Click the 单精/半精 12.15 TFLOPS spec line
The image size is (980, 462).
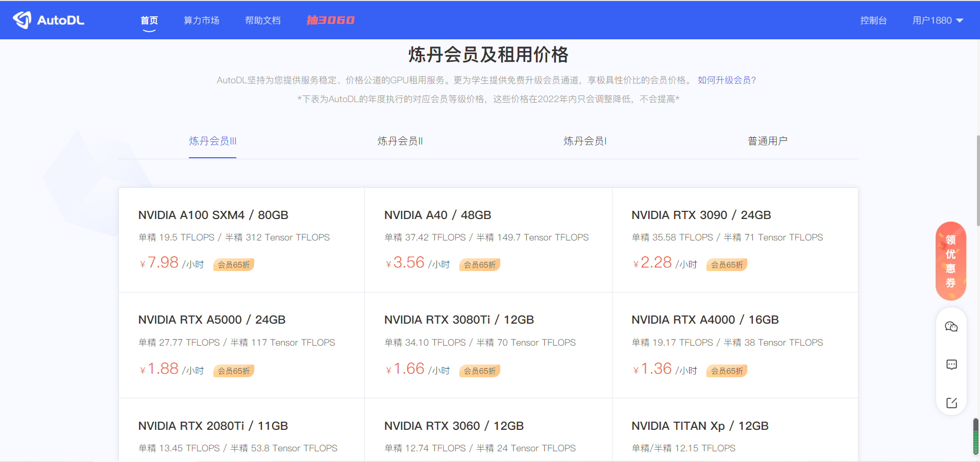click(683, 448)
